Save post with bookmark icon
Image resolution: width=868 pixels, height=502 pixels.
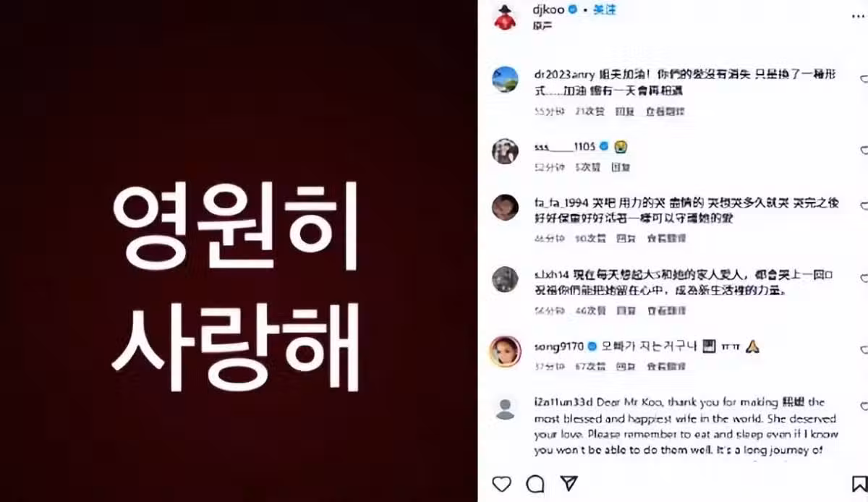[859, 483]
